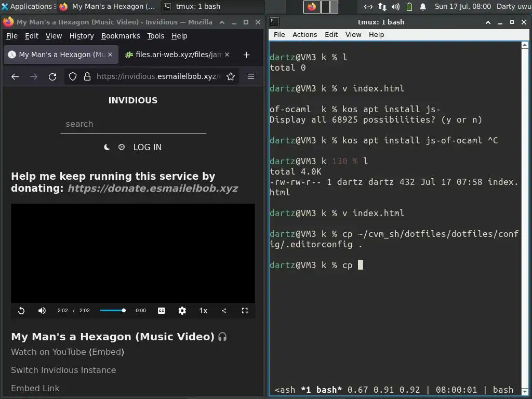
Task: Change 1x playback speed
Action: (203, 311)
